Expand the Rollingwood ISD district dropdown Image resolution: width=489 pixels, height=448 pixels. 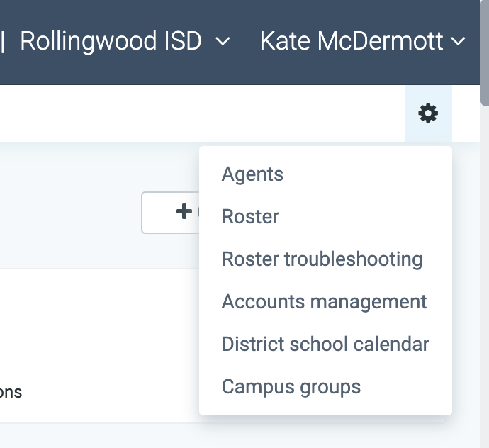[x=125, y=41]
